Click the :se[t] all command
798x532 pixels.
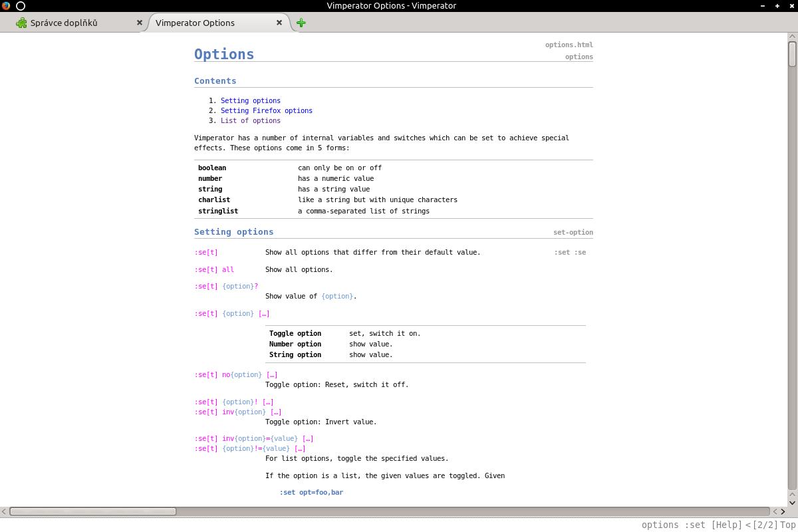[x=214, y=270]
